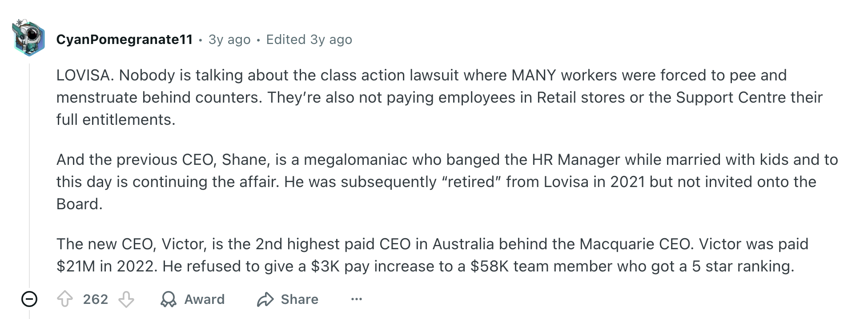Open the three-dot more options menu

click(356, 299)
